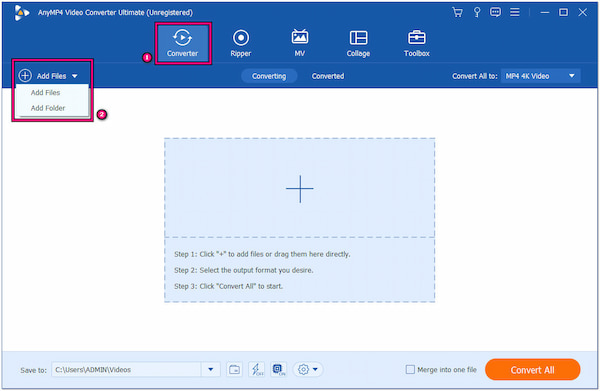The width and height of the screenshot is (600, 391).
Task: Toggle the lightning acceleration OFF icon
Action: (x=256, y=370)
